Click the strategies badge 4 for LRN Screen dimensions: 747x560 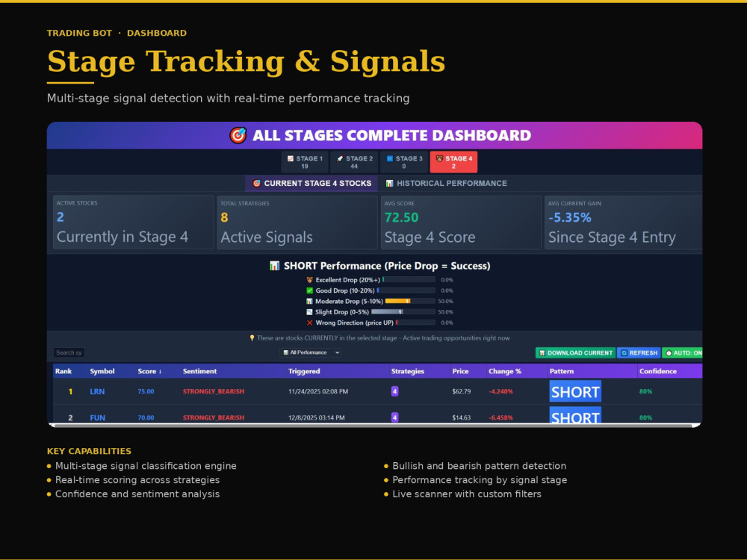coord(395,391)
